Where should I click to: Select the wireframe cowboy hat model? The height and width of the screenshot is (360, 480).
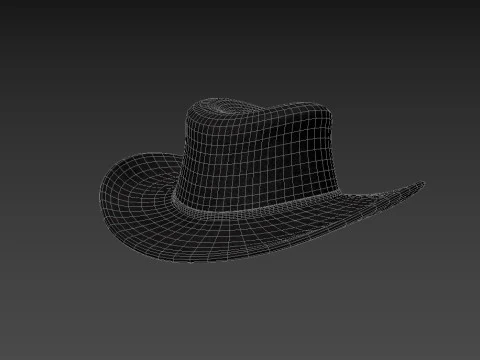262,180
